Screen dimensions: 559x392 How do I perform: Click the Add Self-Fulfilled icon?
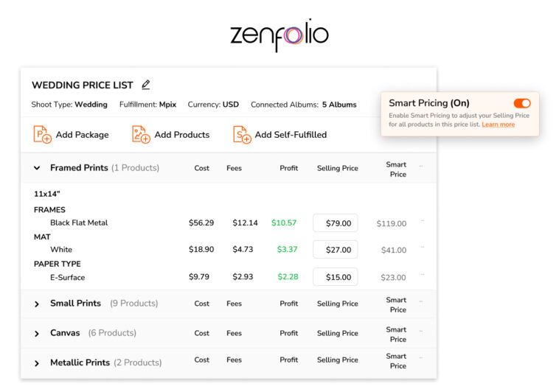[242, 134]
